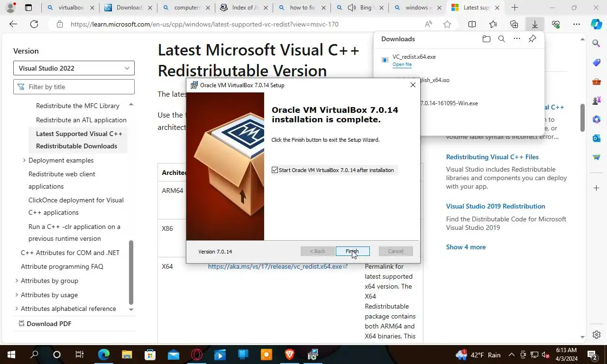Click the sidebar tree scrollbar down arrow
This screenshot has width=607, height=364.
pyautogui.click(x=131, y=309)
